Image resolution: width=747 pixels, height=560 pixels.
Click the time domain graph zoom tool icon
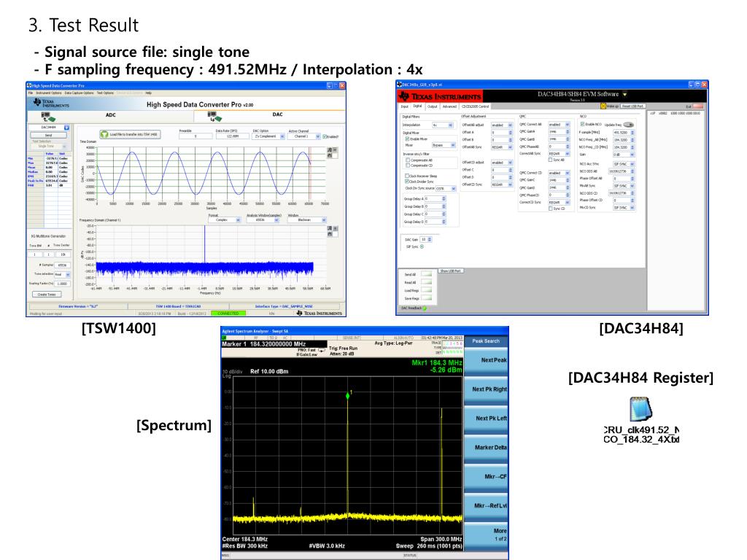click(330, 150)
